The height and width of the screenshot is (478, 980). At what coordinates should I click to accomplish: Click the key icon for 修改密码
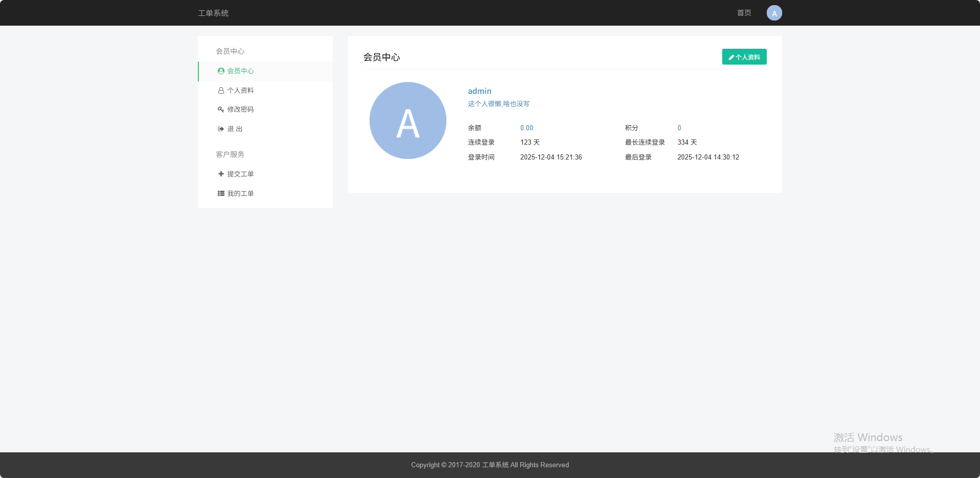pyautogui.click(x=221, y=110)
